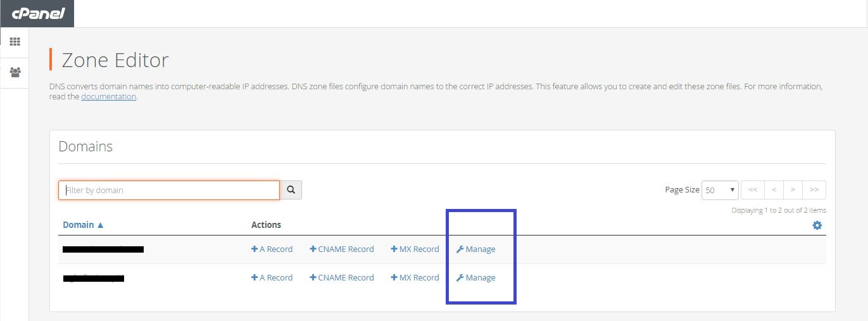The image size is (868, 321).
Task: Add CNAME Record for the second domain
Action: click(342, 278)
